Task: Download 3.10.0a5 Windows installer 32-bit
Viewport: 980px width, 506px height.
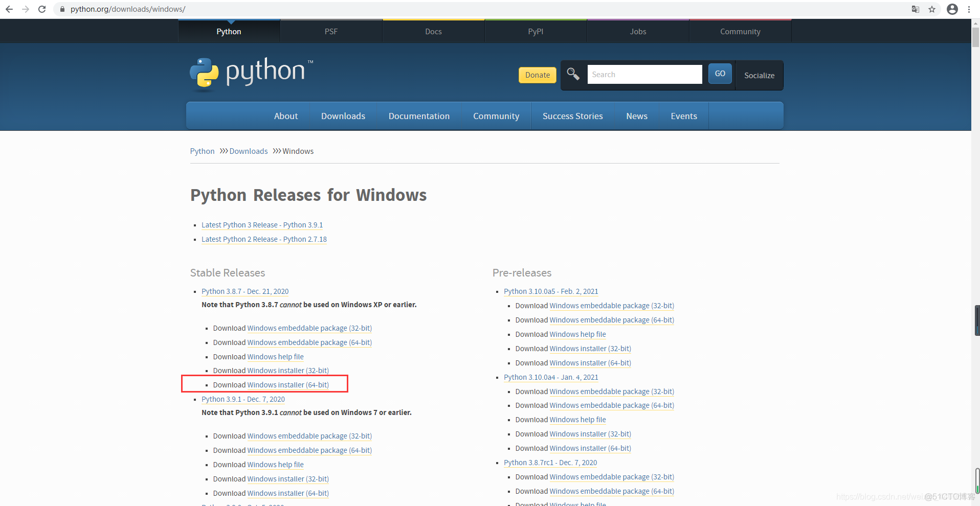Action: tap(590, 349)
